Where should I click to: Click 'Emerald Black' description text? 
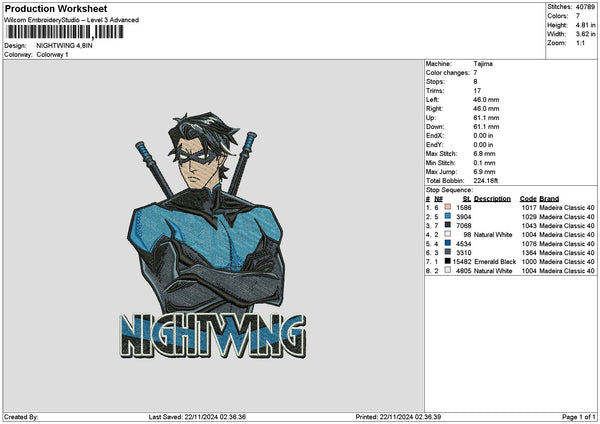[495, 262]
